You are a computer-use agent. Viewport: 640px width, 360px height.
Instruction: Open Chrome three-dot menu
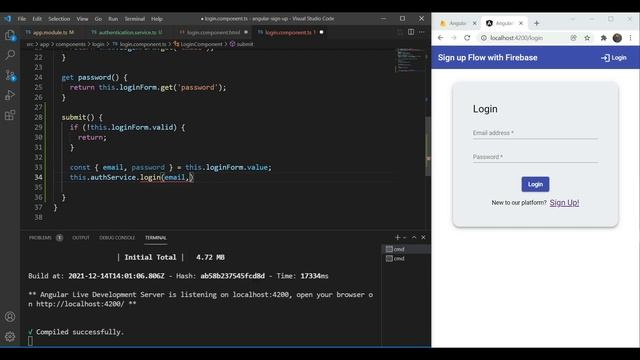tap(630, 38)
